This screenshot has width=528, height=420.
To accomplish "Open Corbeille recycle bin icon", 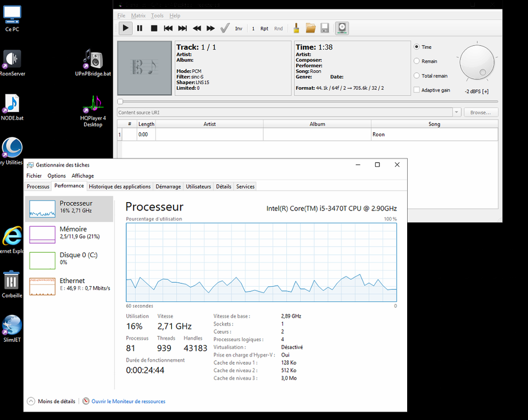I will click(12, 285).
